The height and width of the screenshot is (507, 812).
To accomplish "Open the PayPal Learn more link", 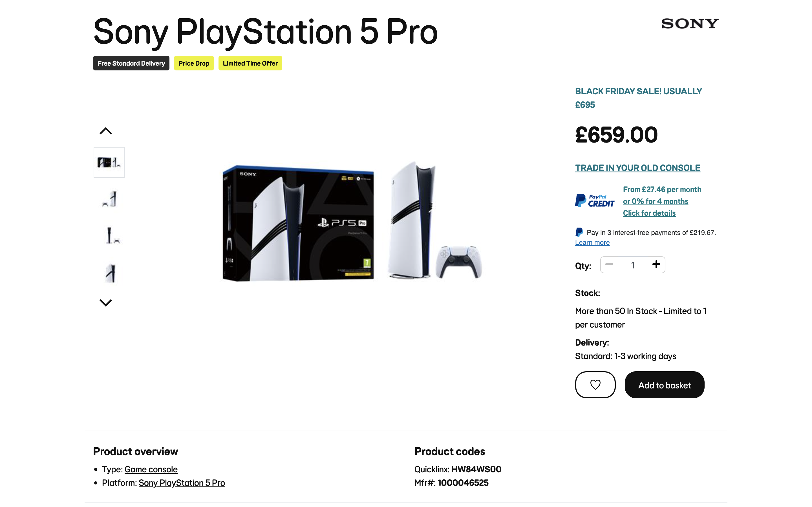I will pyautogui.click(x=592, y=243).
